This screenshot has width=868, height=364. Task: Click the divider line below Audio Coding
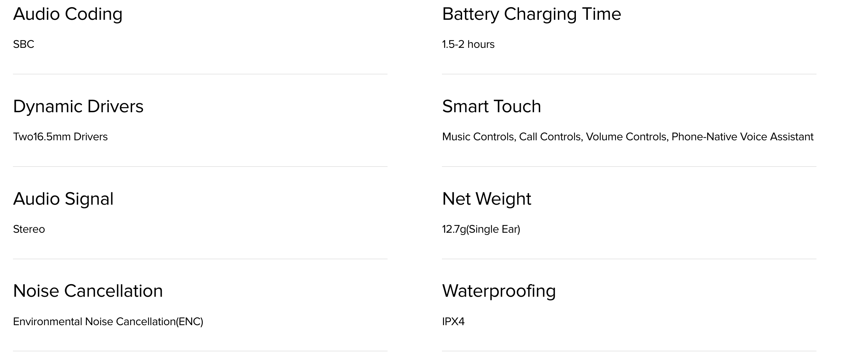[x=200, y=74]
